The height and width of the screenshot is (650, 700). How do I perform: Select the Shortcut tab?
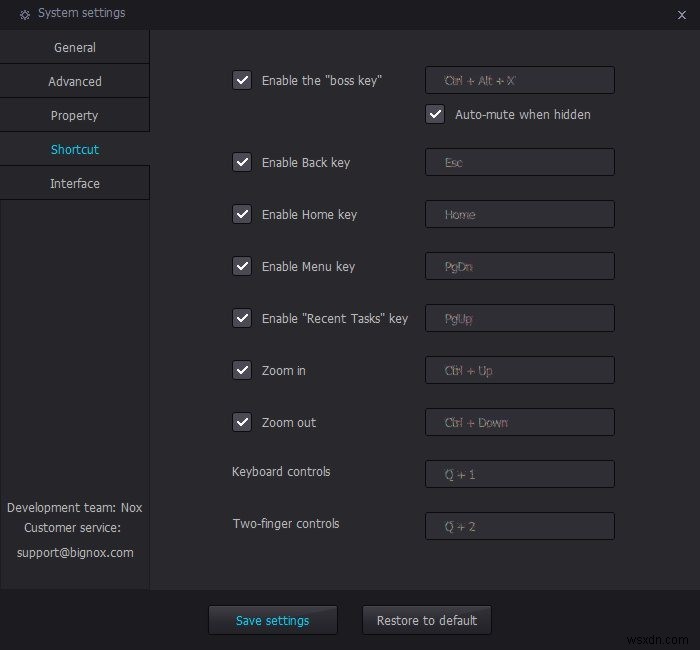click(75, 149)
